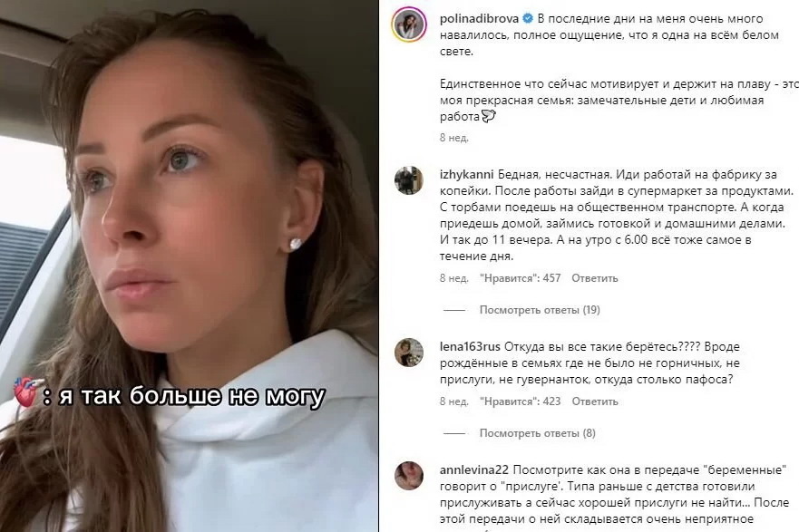Click the video frame of the woman

(x=189, y=266)
